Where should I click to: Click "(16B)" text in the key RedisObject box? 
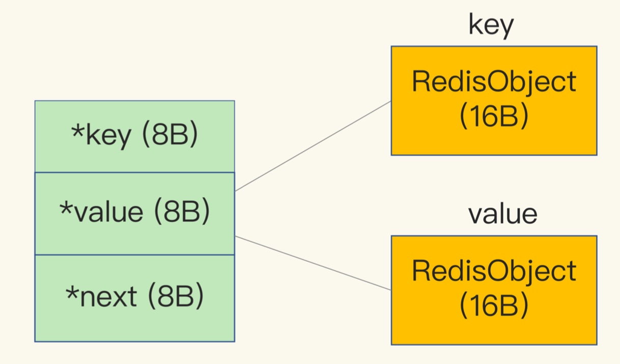493,116
